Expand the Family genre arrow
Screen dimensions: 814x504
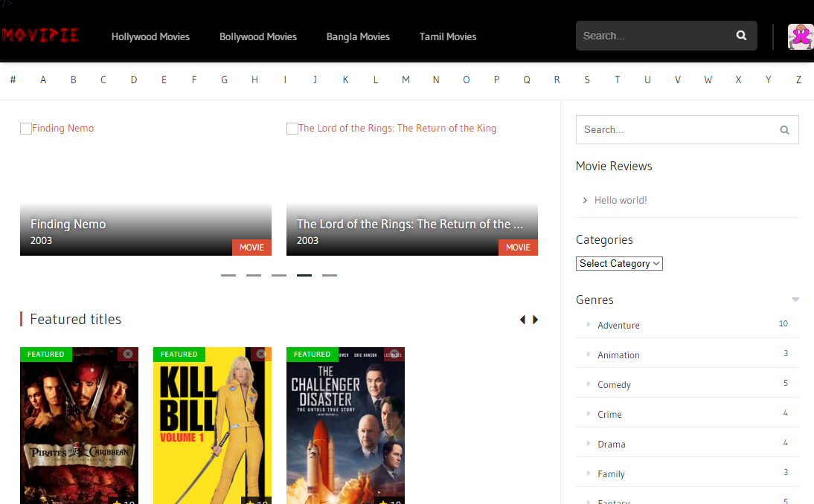point(588,473)
